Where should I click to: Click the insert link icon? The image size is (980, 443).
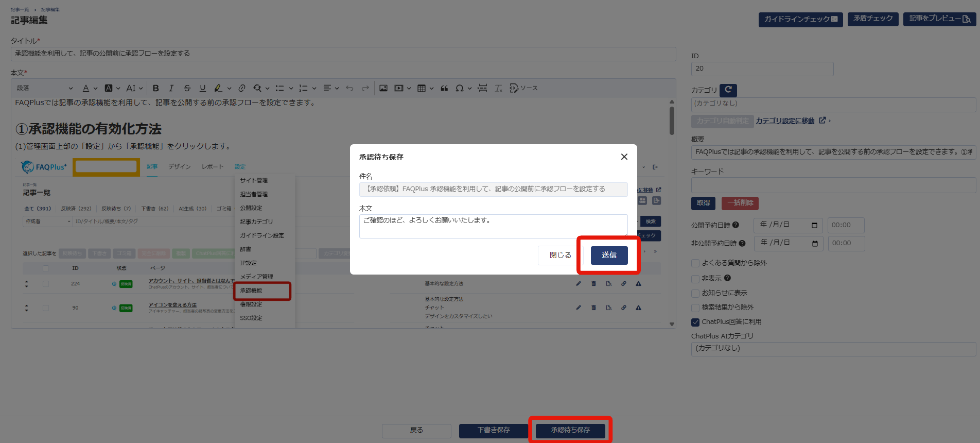click(x=241, y=88)
